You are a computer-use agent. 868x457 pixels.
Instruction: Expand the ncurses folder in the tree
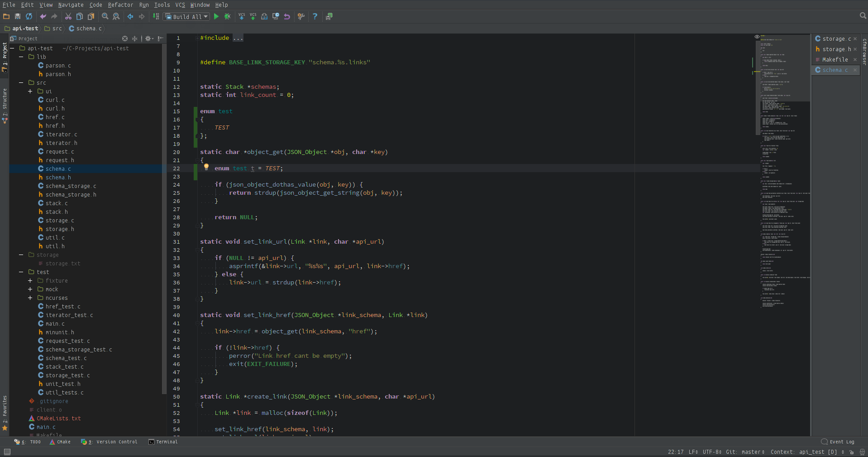(30, 298)
